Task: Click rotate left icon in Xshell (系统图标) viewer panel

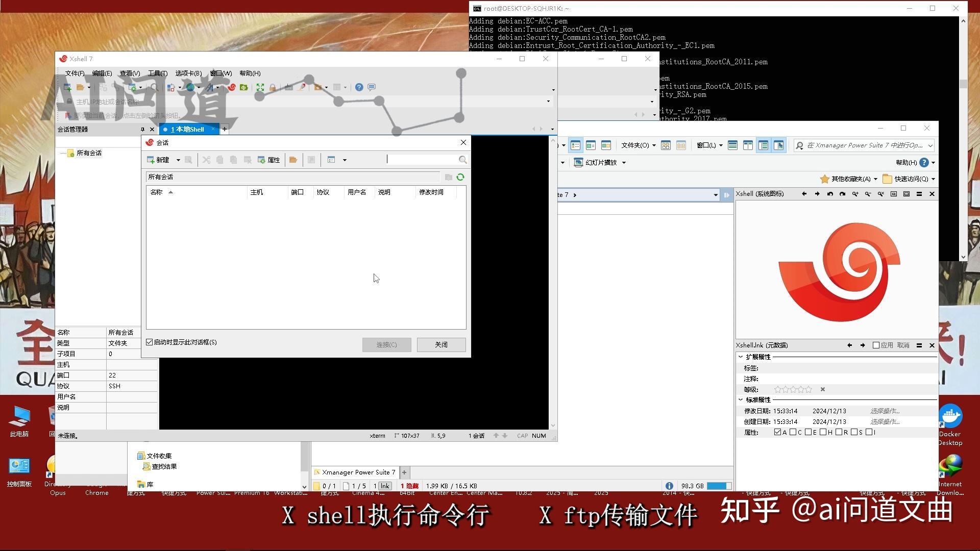Action: tap(830, 194)
